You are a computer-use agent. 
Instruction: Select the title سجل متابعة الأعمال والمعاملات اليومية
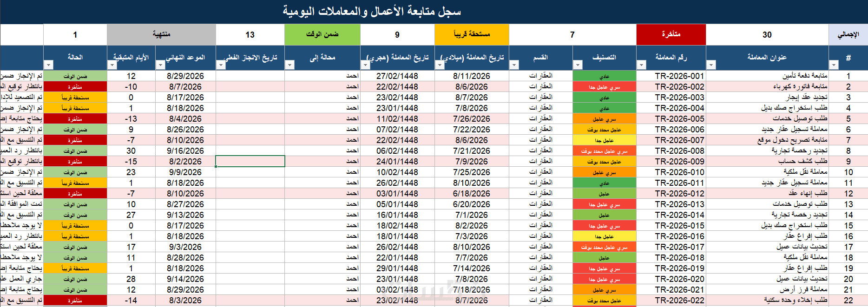[372, 11]
